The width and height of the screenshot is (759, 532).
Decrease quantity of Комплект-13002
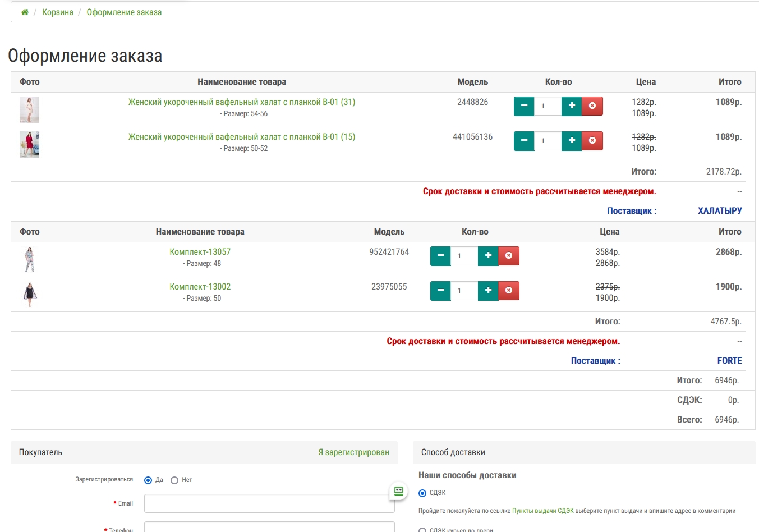pyautogui.click(x=440, y=291)
